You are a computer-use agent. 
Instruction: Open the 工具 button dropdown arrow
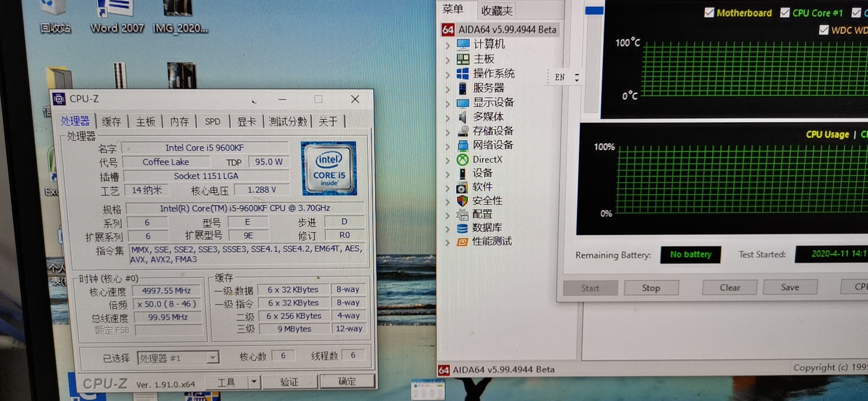[254, 382]
